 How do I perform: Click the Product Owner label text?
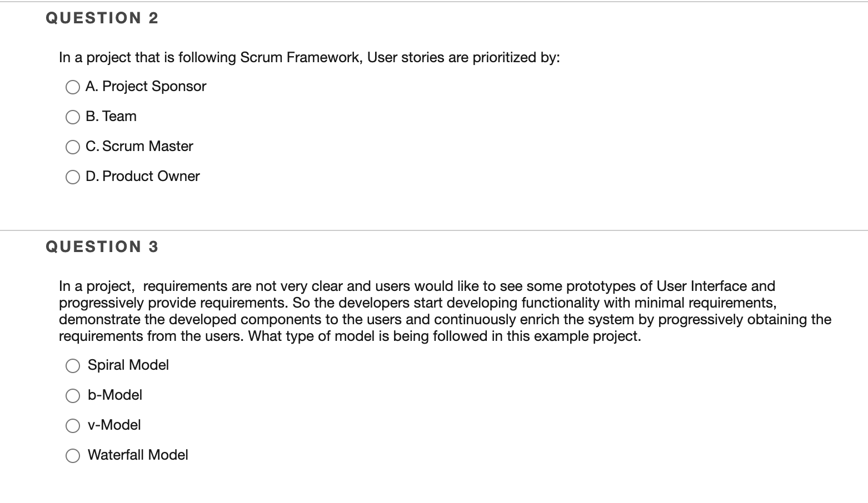143,176
